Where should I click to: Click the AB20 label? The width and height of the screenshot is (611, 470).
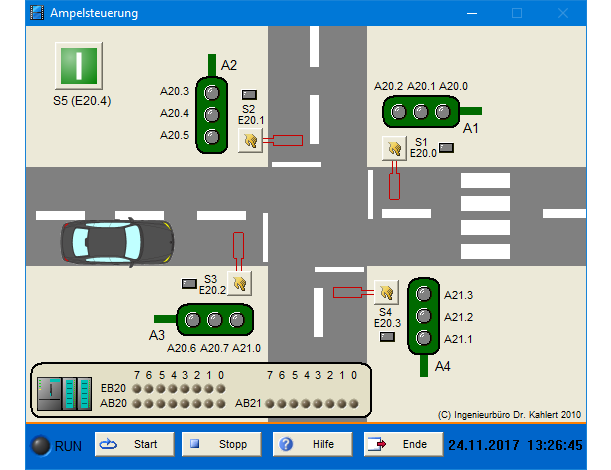pos(113,403)
